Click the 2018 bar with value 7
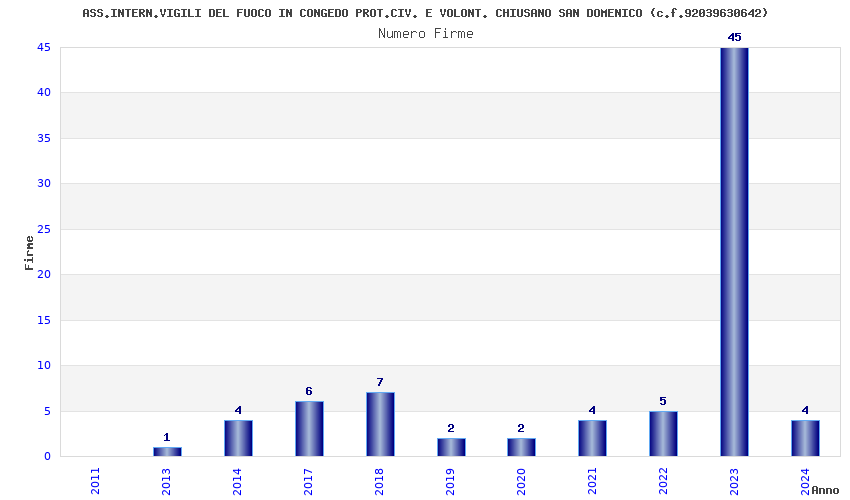This screenshot has width=850, height=500. tap(380, 424)
